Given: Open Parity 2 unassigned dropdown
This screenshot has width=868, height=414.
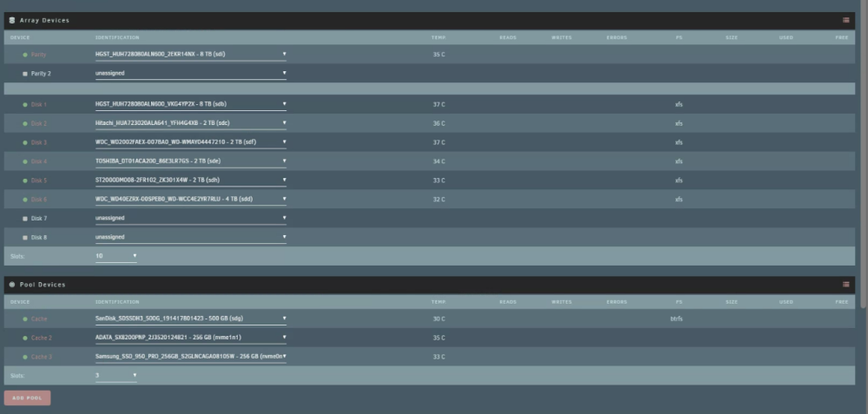Looking at the screenshot, I should pos(191,73).
